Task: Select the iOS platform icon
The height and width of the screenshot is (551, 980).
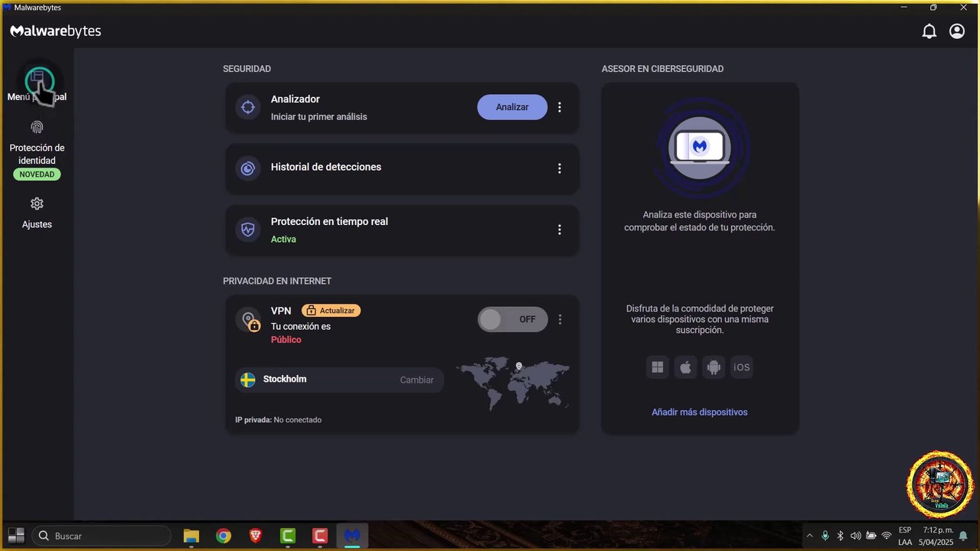Action: pyautogui.click(x=742, y=367)
